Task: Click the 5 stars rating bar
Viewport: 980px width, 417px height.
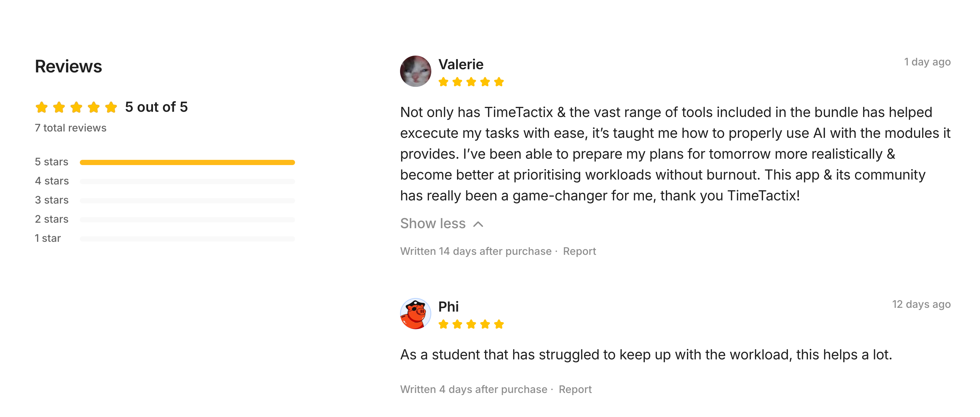Action: click(187, 162)
